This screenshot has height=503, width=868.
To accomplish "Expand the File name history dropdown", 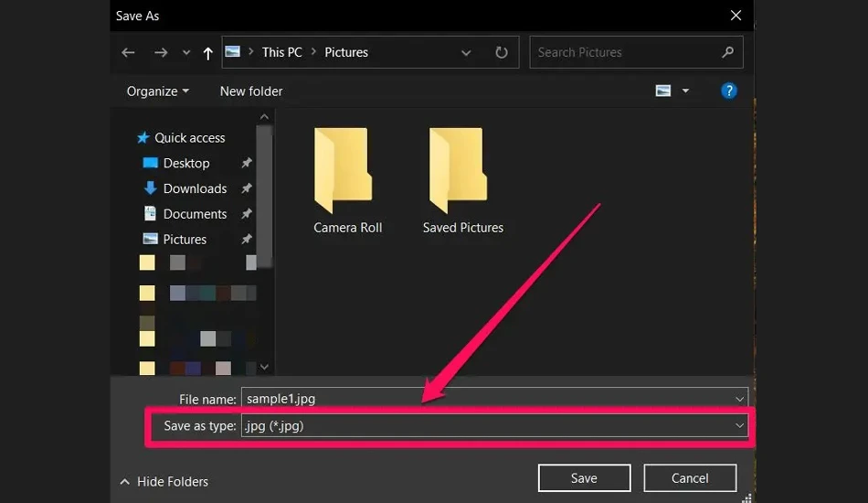I will pos(739,399).
